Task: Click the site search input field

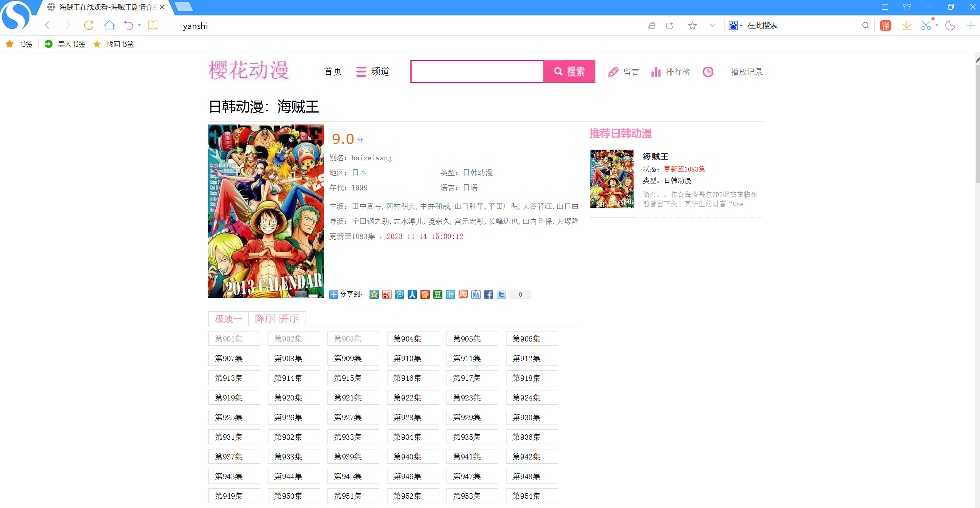Action: click(477, 72)
